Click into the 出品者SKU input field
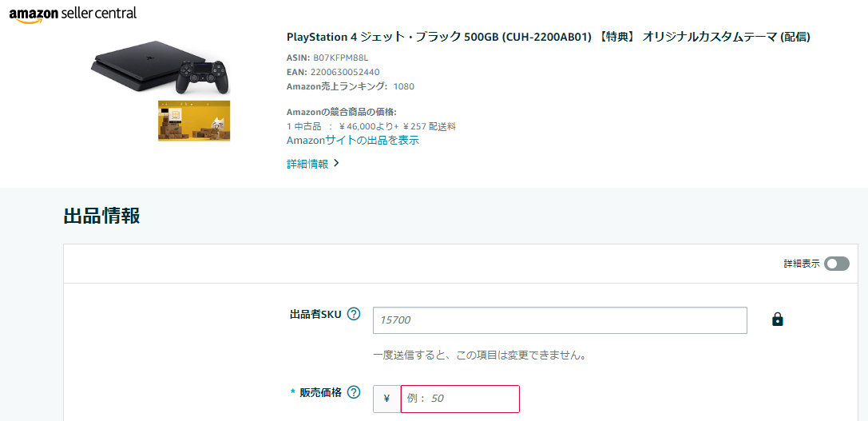The width and height of the screenshot is (868, 421). (x=561, y=320)
